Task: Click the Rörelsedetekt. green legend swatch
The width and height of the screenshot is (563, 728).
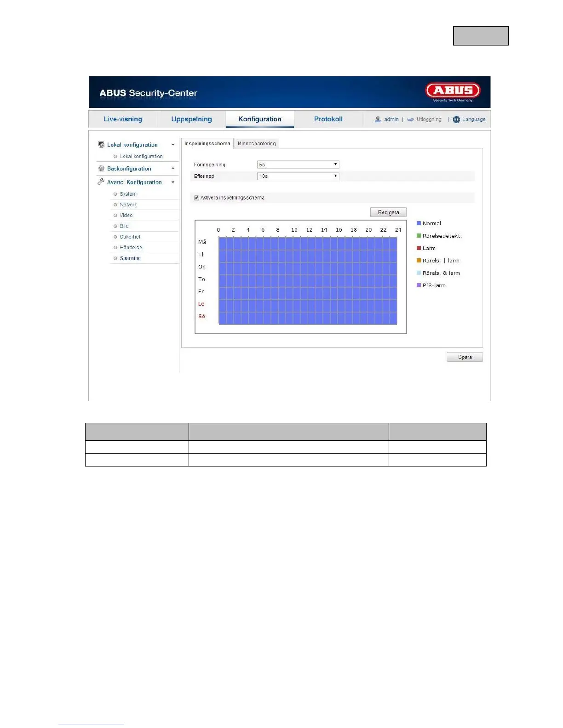Action: click(x=419, y=236)
